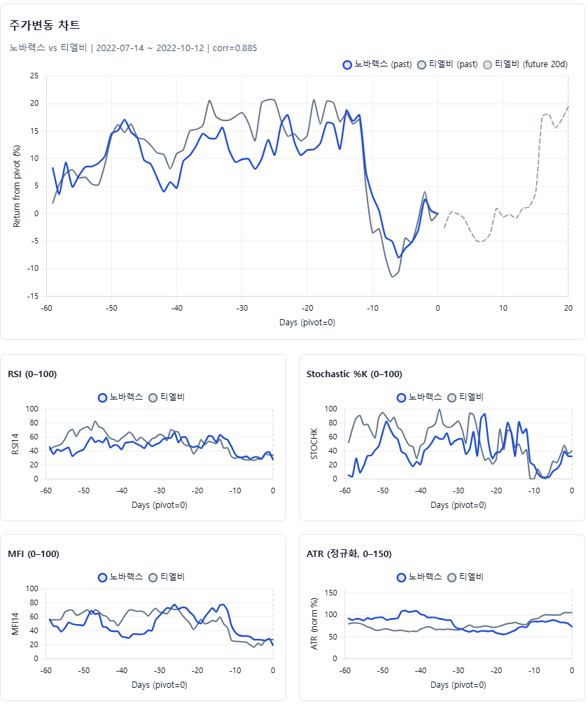
Task: Select the Stochastic %K (0–100) panel title
Action: tap(354, 374)
